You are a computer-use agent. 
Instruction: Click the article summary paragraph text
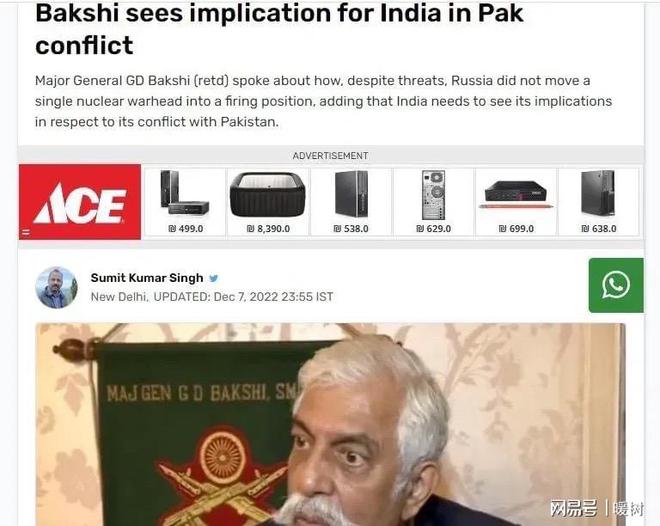(323, 101)
